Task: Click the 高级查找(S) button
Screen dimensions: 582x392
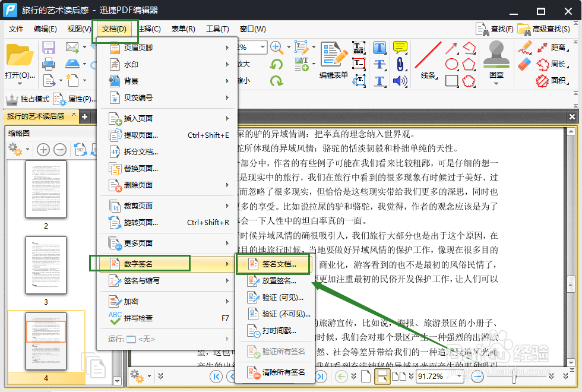Action: pyautogui.click(x=544, y=29)
